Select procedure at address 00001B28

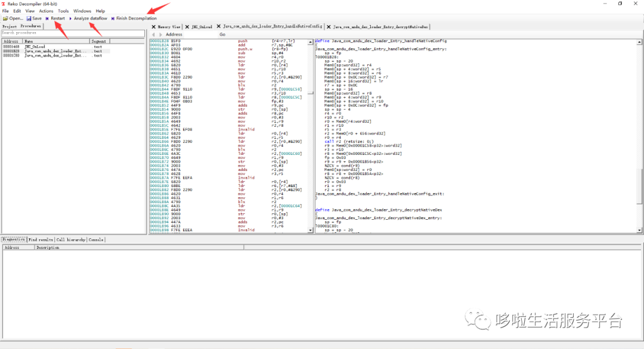pos(56,51)
